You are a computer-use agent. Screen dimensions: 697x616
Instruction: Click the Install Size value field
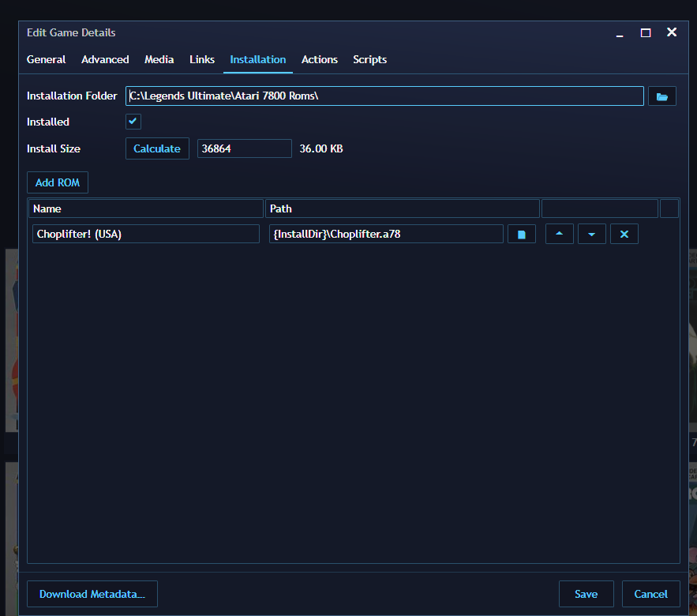(244, 148)
